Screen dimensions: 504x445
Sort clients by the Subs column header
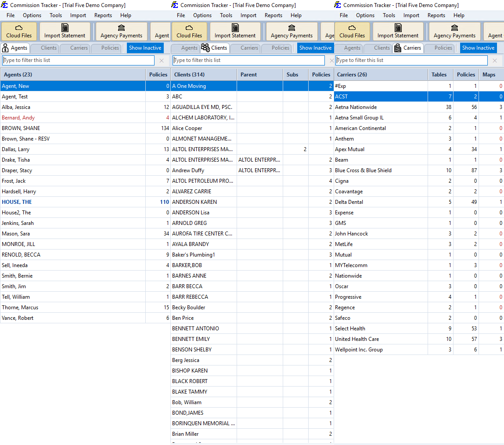pos(296,75)
